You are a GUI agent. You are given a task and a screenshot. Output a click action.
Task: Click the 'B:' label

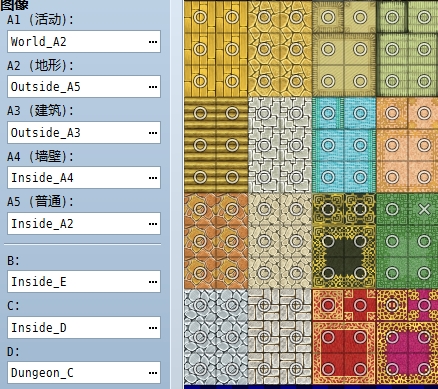click(13, 261)
